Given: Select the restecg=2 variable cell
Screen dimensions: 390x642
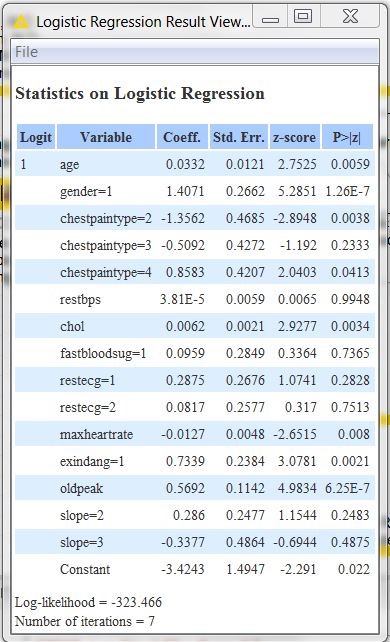Looking at the screenshot, I should point(88,408).
